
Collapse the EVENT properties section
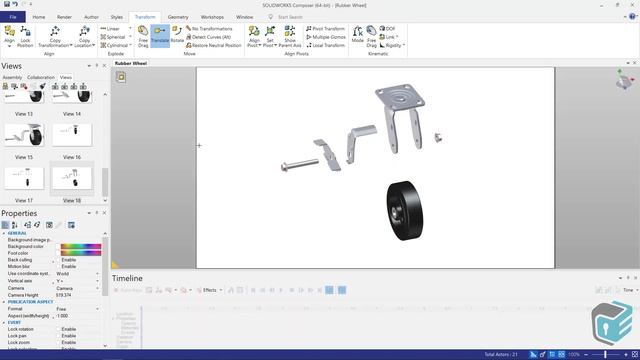[x=4, y=322]
